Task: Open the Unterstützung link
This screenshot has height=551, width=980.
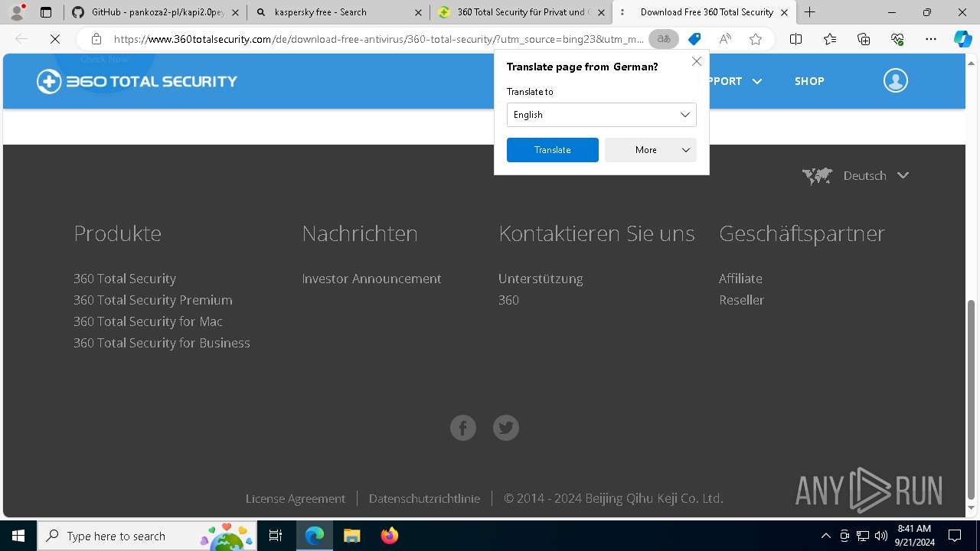Action: click(x=541, y=279)
